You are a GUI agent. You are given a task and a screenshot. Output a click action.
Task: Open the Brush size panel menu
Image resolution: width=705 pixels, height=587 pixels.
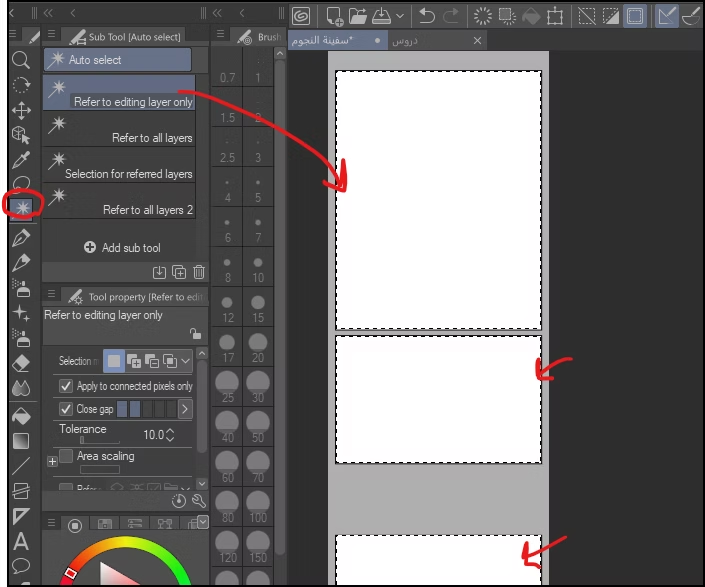[x=220, y=34]
